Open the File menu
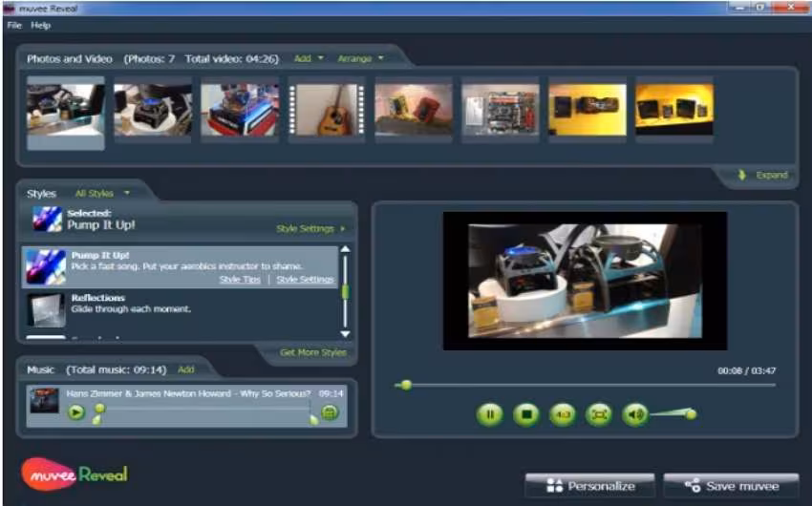 click(x=14, y=26)
